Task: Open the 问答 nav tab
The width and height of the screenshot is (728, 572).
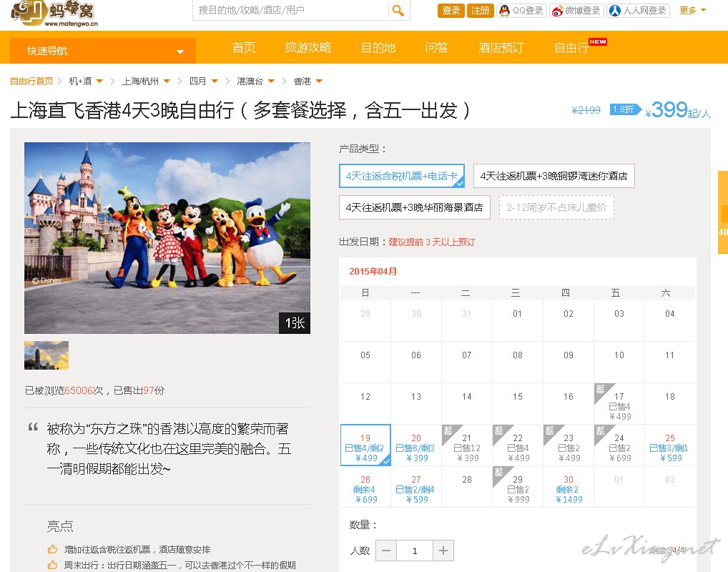Action: [x=436, y=47]
